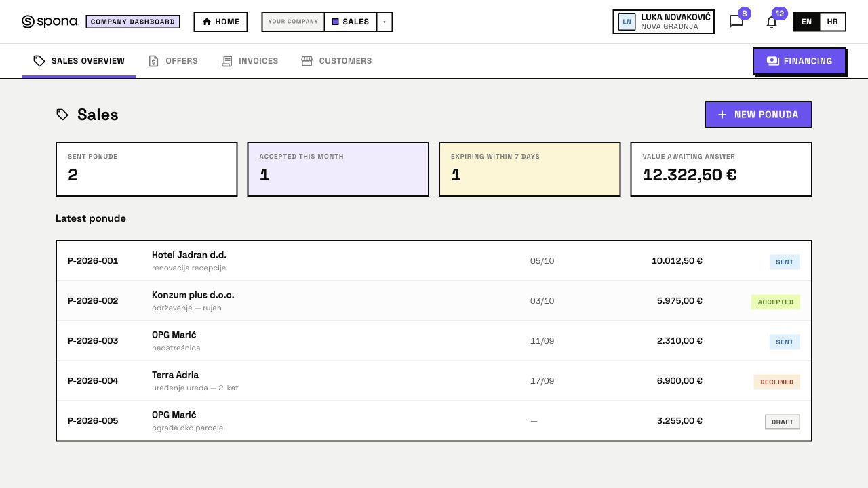Click the tag icon beside Sales heading
The width and height of the screenshot is (868, 488).
62,115
